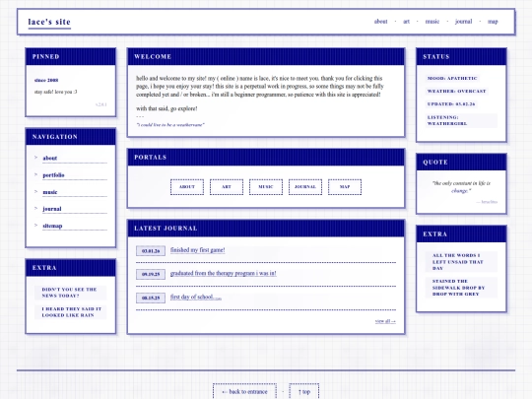Open journal entry "first day of school"
532x399 pixels.
[x=196, y=298]
